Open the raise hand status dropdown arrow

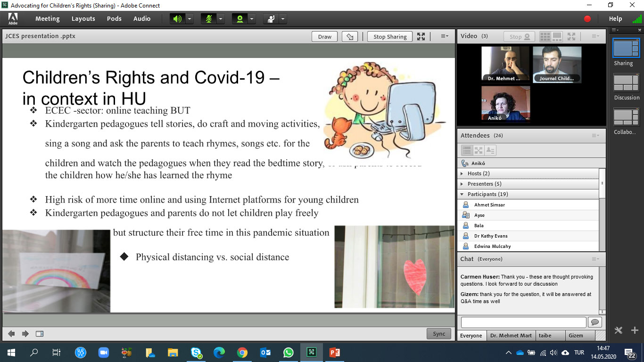tap(283, 19)
